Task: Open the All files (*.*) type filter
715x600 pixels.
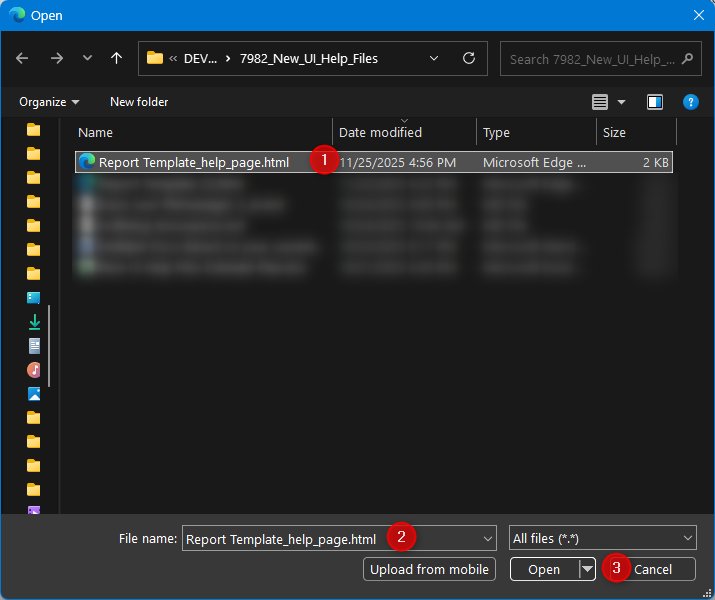Action: coord(602,538)
